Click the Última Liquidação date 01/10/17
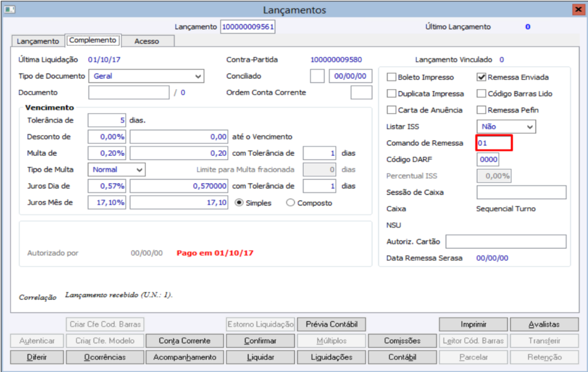The width and height of the screenshot is (588, 372). 104,60
